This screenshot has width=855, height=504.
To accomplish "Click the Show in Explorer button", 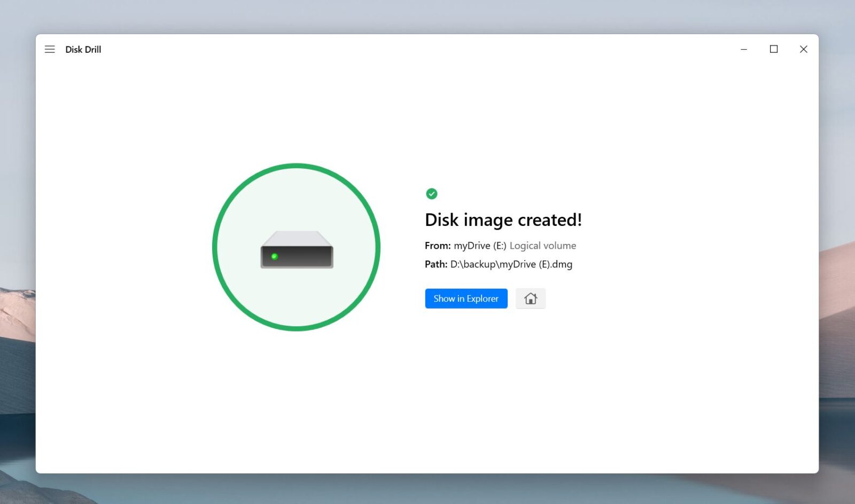I will [465, 298].
